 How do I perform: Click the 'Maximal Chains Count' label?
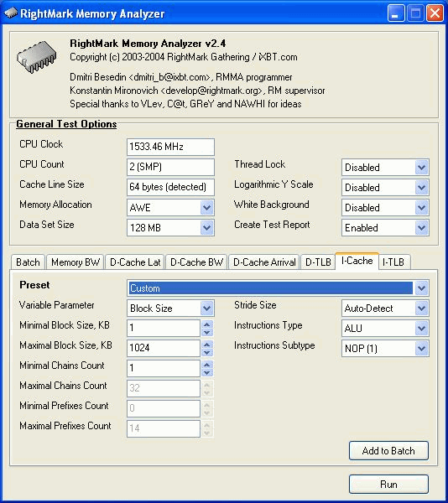click(63, 386)
